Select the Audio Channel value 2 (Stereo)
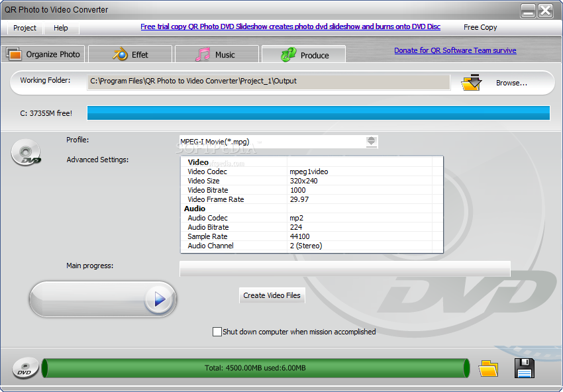Viewport: 563px width, 392px height. (x=306, y=246)
